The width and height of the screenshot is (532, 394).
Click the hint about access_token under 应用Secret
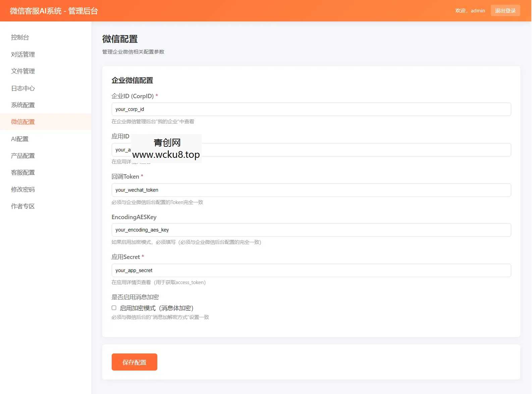tap(159, 282)
